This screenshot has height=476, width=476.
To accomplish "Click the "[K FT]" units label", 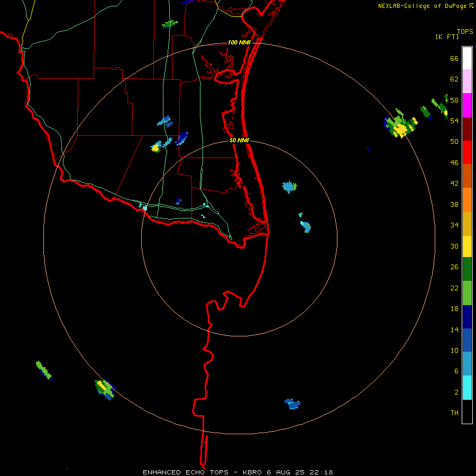I will [x=447, y=36].
